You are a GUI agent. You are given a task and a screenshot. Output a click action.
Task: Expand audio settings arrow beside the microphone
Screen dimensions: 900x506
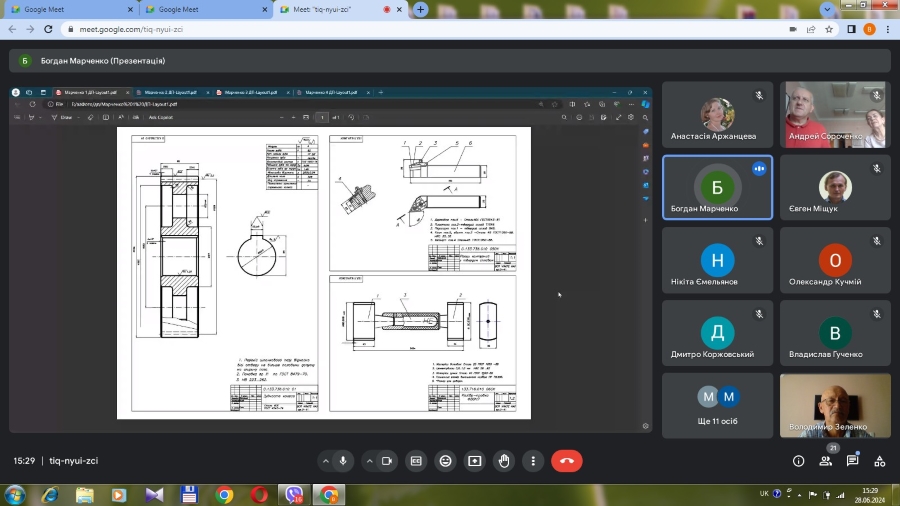tap(326, 461)
